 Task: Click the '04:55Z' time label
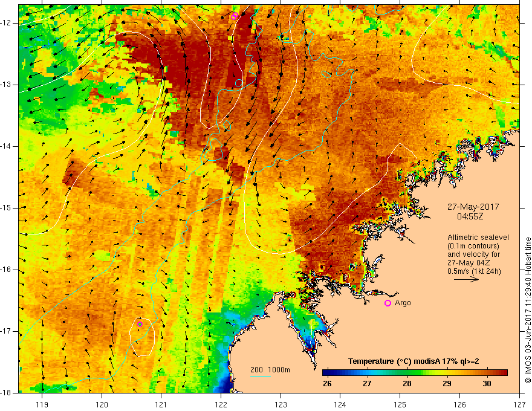coord(470,216)
